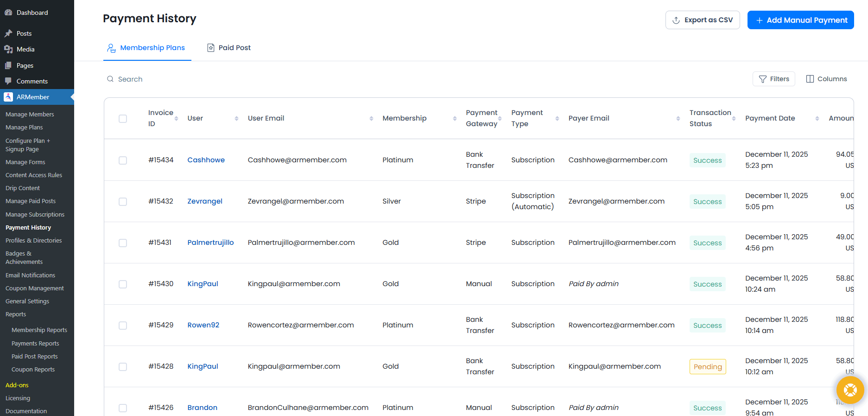This screenshot has height=416, width=868.
Task: Open Email Notifications menu item
Action: [30, 275]
